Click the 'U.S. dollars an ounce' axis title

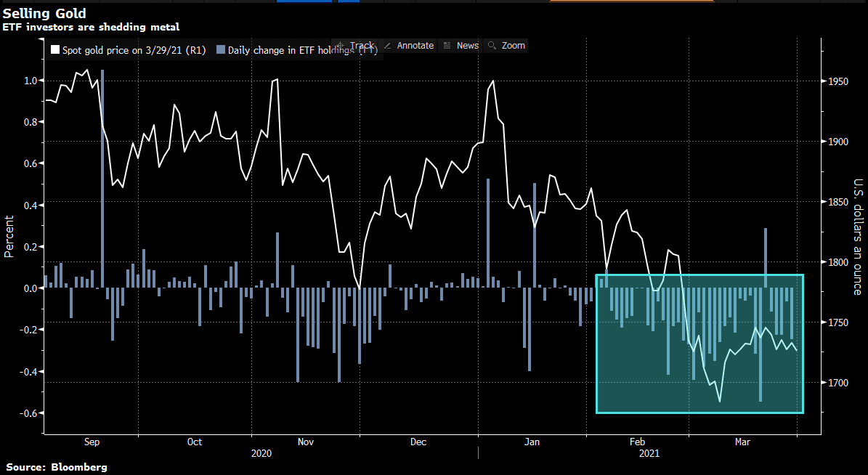click(x=858, y=236)
